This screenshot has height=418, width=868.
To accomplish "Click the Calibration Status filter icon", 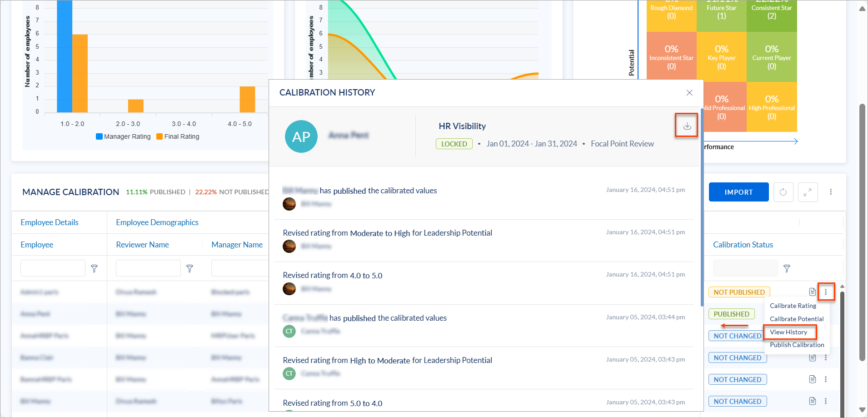I will tap(786, 268).
